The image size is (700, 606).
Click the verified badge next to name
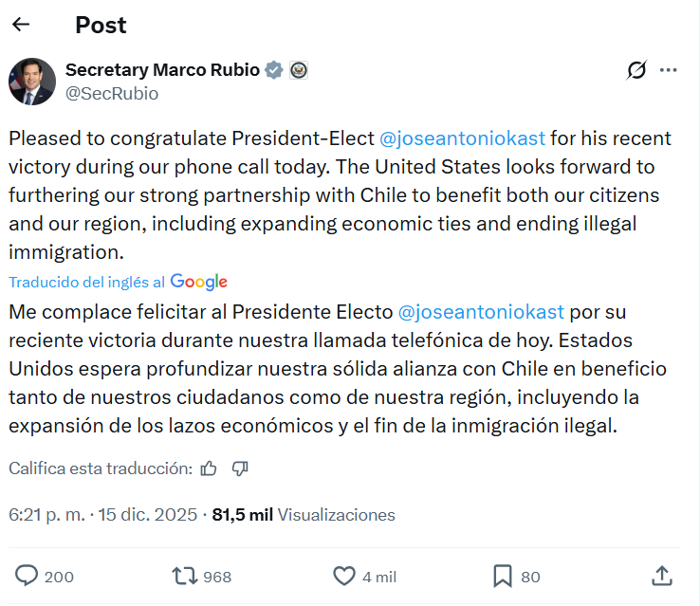[274, 69]
